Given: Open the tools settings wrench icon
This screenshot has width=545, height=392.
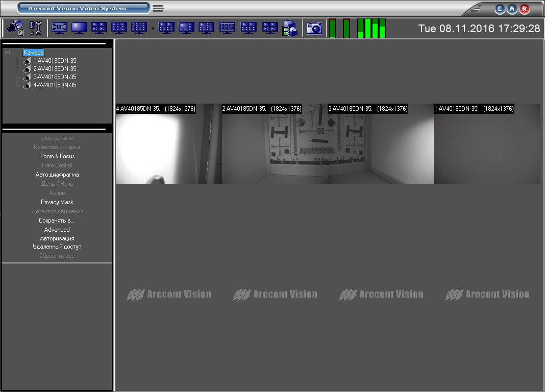Looking at the screenshot, I should 35,28.
